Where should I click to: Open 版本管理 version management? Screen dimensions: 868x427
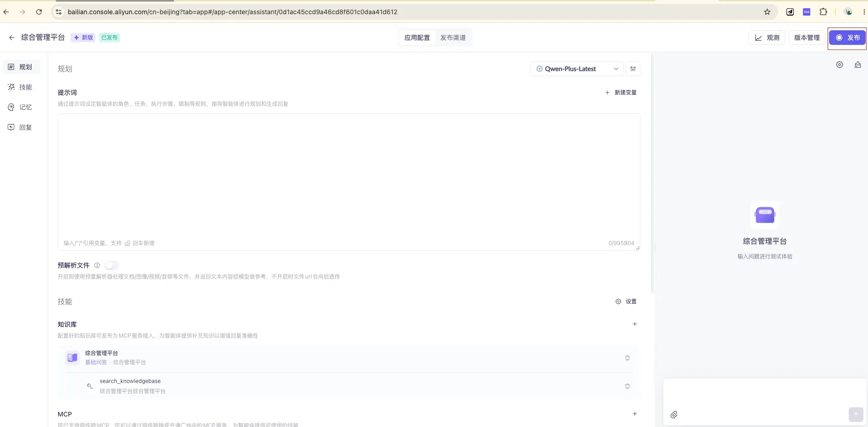coord(807,38)
